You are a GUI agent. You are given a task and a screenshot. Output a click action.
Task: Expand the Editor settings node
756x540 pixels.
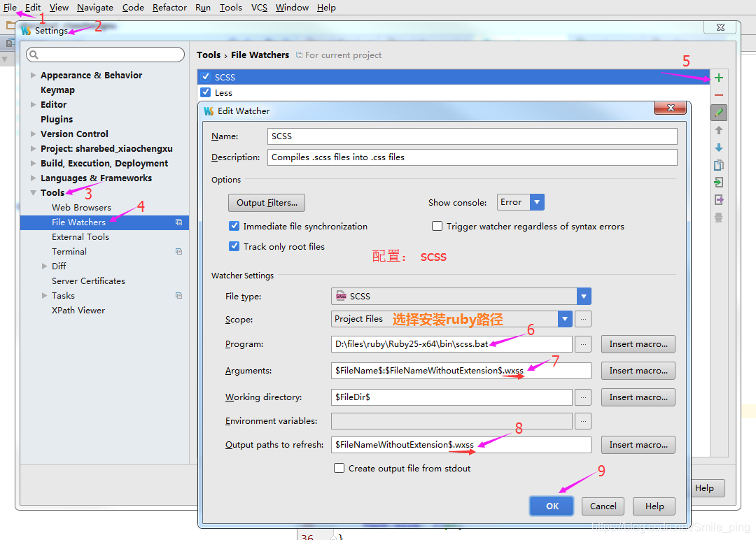pos(34,104)
